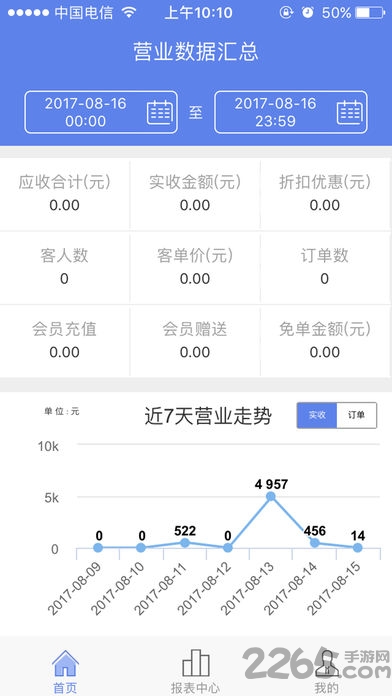Tap the 客人数 card
Screen dimensions: 392x696
tap(64, 268)
